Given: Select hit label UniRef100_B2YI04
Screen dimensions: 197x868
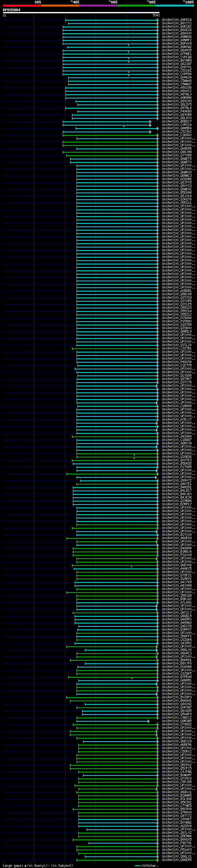Looking at the screenshot, I should coord(176,535).
